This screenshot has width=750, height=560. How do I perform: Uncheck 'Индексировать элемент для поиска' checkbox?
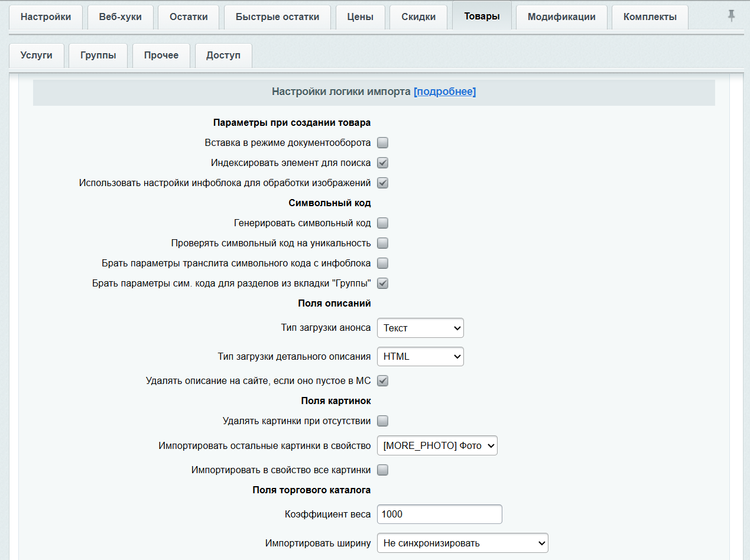pos(382,162)
